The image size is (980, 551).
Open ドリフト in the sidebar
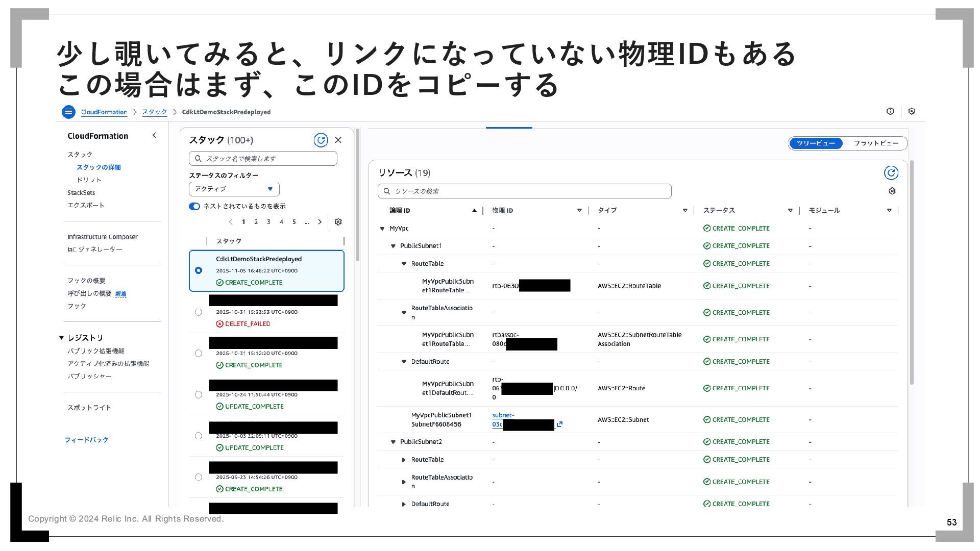[89, 180]
